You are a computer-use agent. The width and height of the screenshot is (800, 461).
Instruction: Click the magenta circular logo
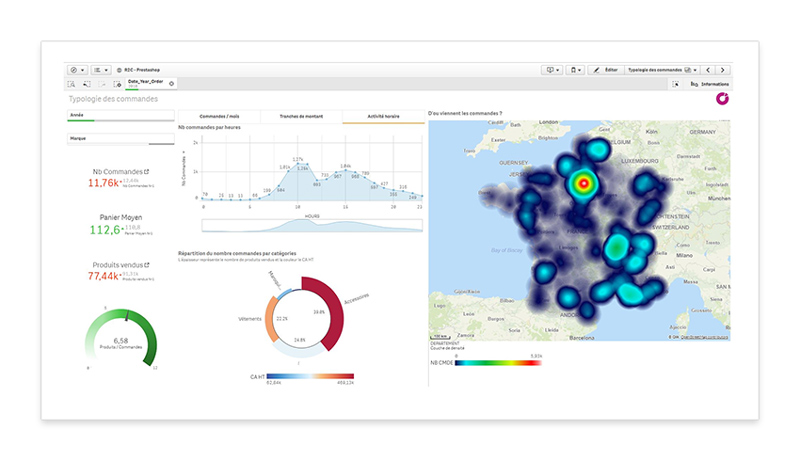[722, 98]
